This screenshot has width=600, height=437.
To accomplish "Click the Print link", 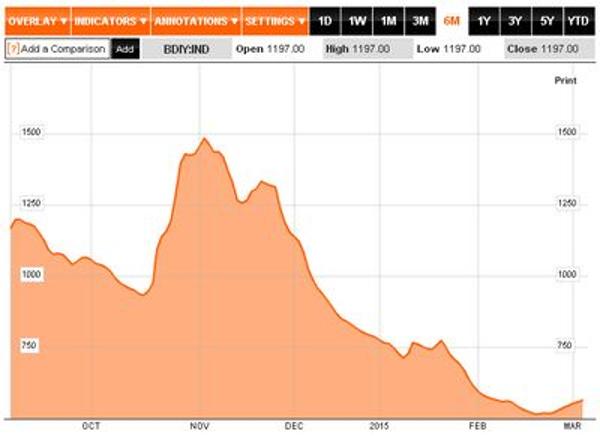I will [x=565, y=78].
